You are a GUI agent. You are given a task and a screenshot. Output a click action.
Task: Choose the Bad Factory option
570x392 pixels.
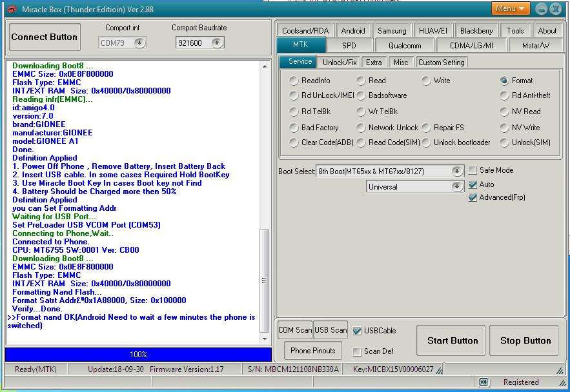point(294,128)
